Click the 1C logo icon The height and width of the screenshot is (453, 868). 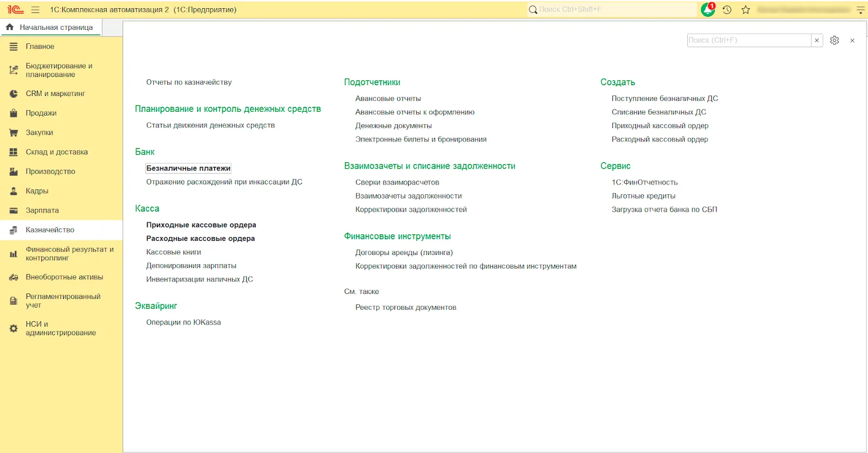15,10
